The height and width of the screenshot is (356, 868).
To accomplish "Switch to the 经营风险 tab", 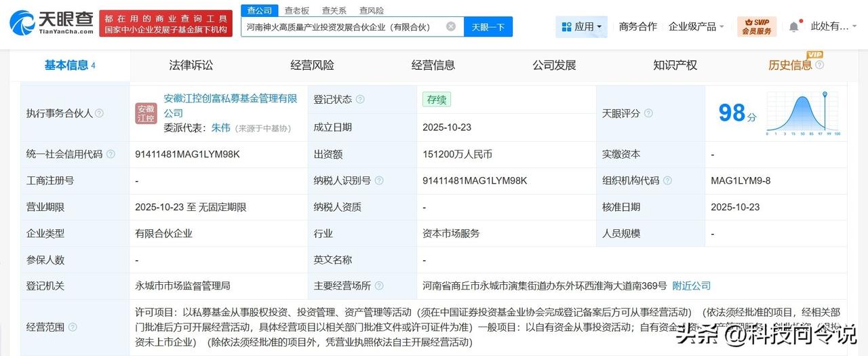I will click(x=312, y=65).
